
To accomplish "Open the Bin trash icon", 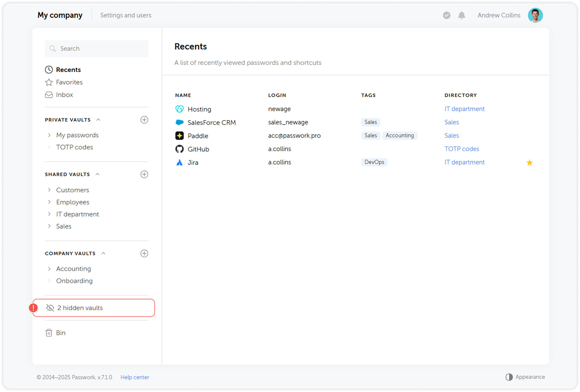I will pos(49,333).
